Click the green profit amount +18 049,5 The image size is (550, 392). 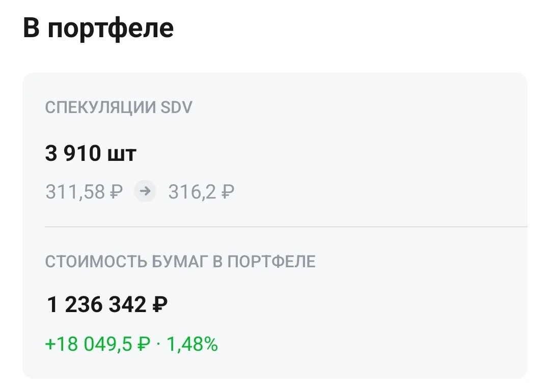click(90, 344)
